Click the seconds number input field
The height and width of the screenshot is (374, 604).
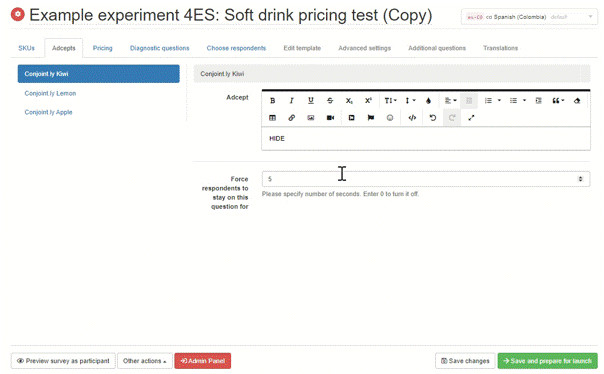(426, 179)
